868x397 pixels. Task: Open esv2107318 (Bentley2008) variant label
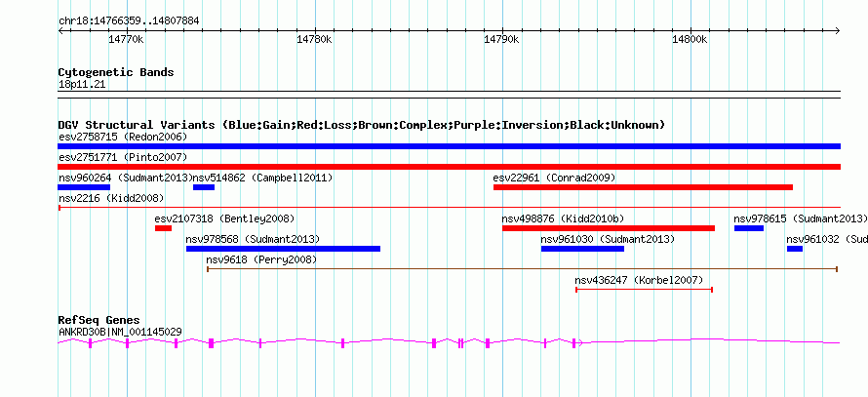pyautogui.click(x=224, y=218)
